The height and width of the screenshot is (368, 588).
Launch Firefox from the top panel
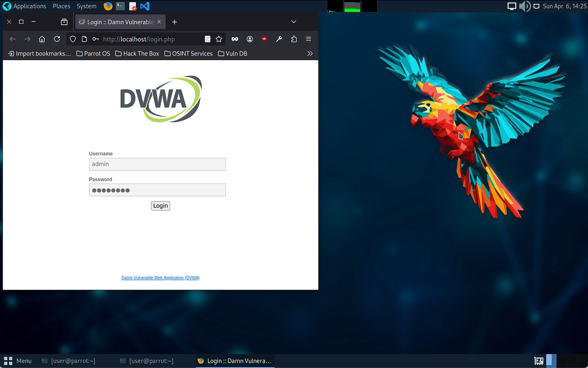(108, 6)
